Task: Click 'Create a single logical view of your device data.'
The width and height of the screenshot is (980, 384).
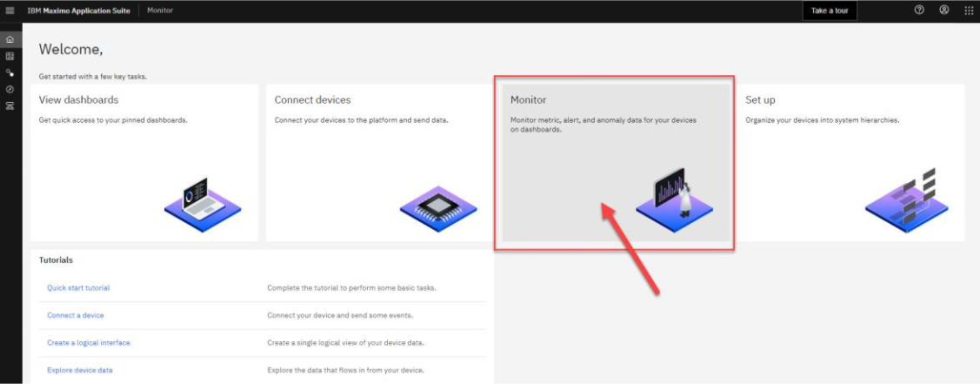Action: [x=345, y=343]
